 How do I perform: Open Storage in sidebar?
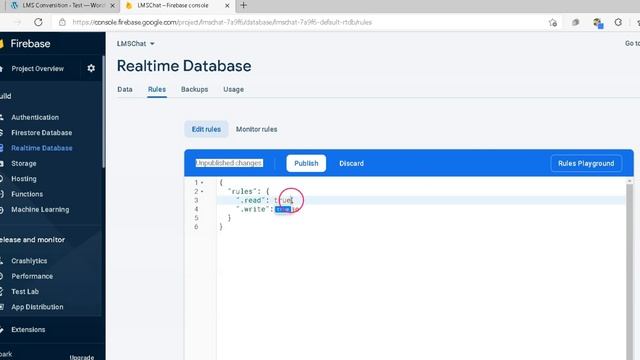(x=24, y=163)
